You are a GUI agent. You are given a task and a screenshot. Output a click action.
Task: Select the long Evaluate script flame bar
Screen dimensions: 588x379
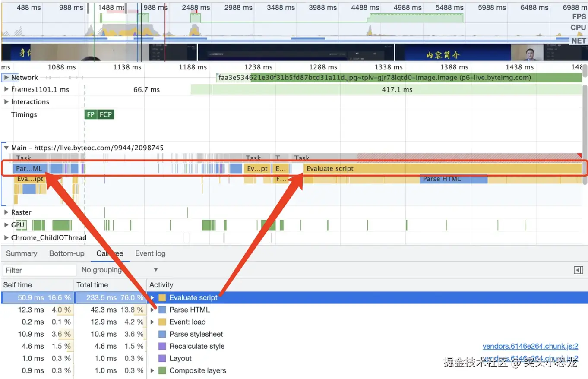click(x=443, y=168)
